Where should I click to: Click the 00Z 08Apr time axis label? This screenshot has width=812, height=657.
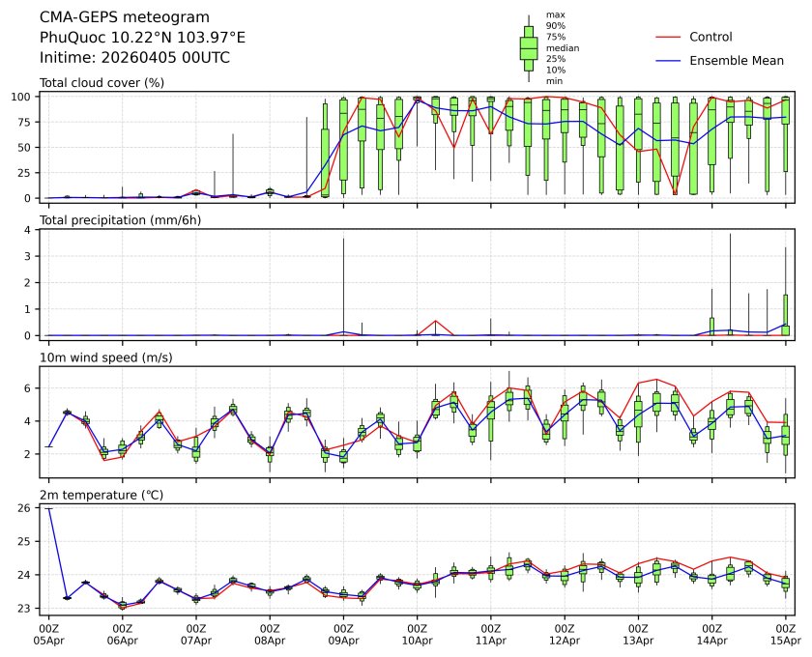click(x=270, y=634)
